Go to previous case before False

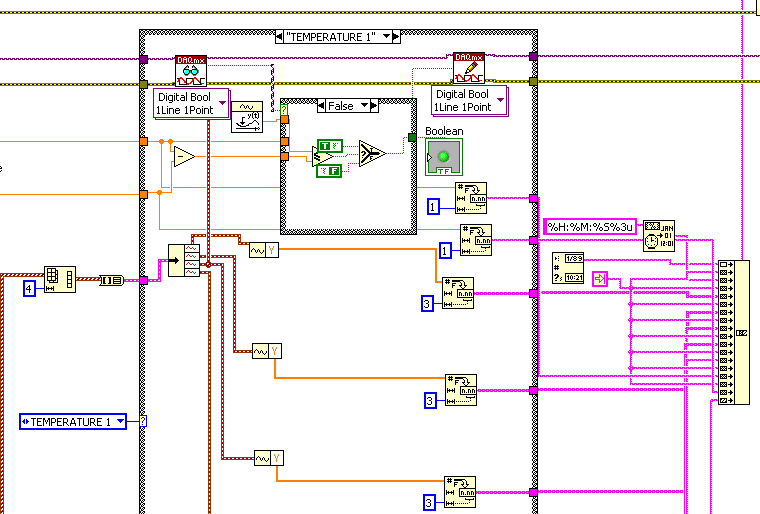point(322,105)
